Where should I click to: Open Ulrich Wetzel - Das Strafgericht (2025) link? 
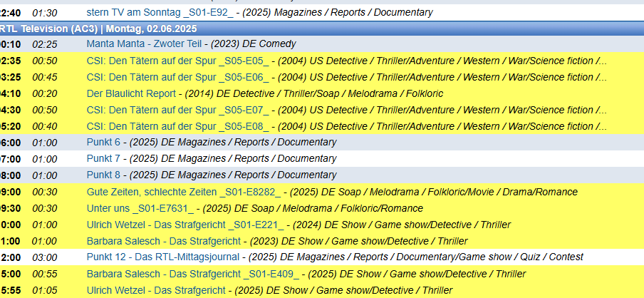coord(156,290)
